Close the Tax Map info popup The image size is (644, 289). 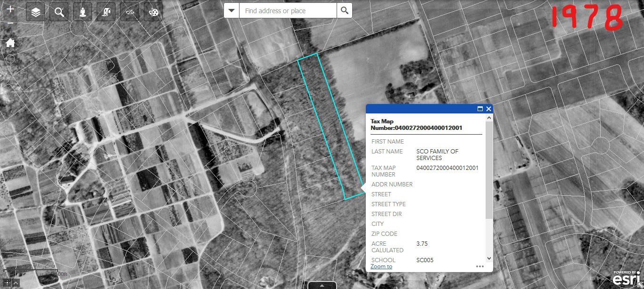pos(488,109)
